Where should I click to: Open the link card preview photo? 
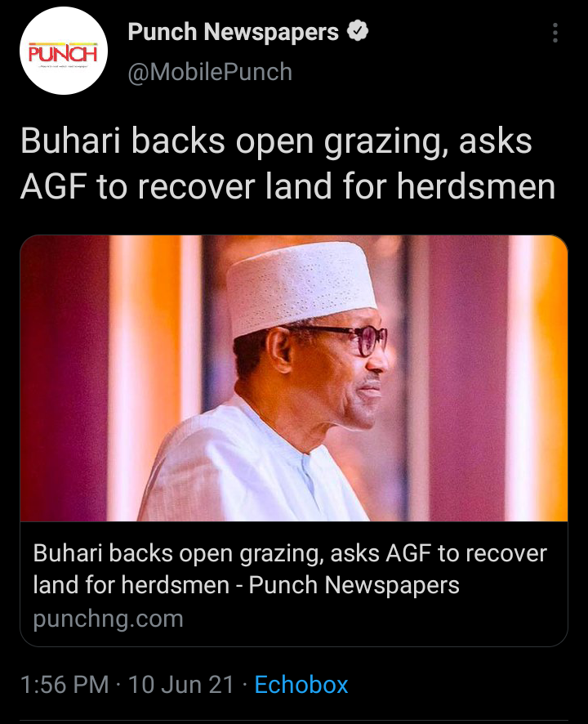[x=294, y=378]
